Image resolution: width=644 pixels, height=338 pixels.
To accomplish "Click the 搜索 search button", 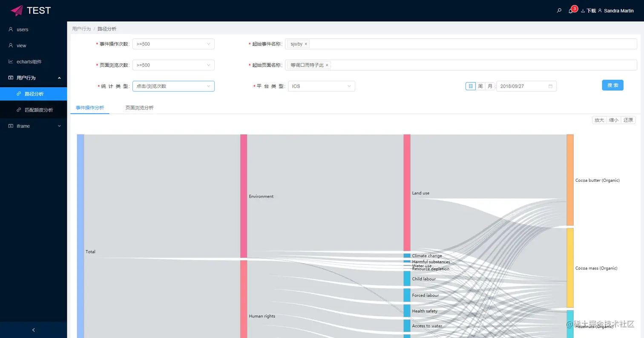I will pos(612,85).
